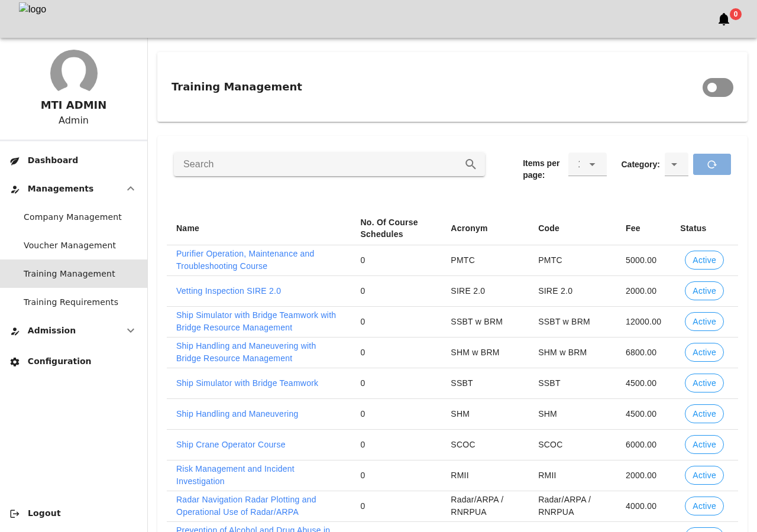This screenshot has height=532, width=757.
Task: Click the Configuration gear icon
Action: 15,362
